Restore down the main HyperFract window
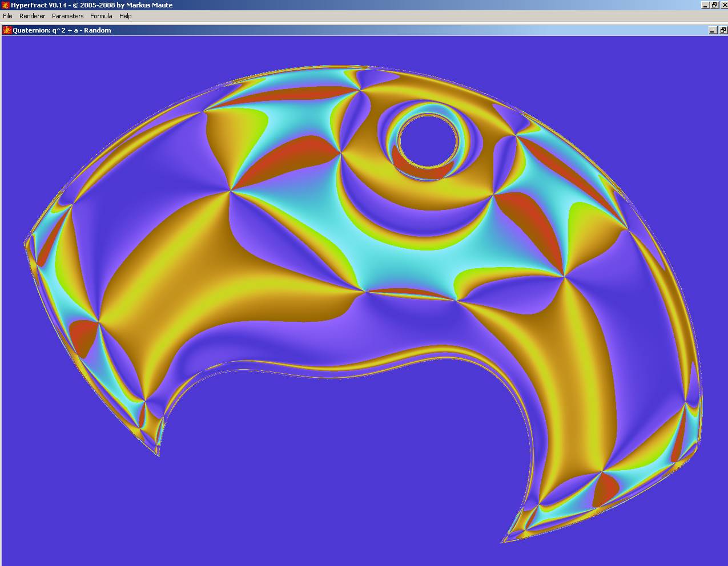 (714, 5)
